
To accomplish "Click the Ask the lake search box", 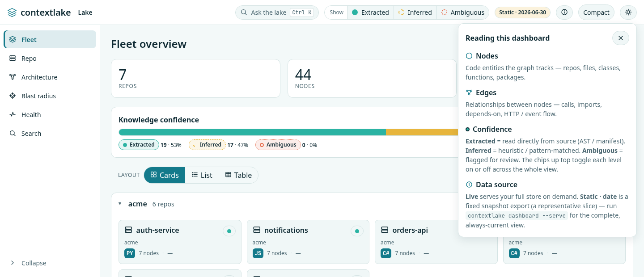I will pos(277,13).
